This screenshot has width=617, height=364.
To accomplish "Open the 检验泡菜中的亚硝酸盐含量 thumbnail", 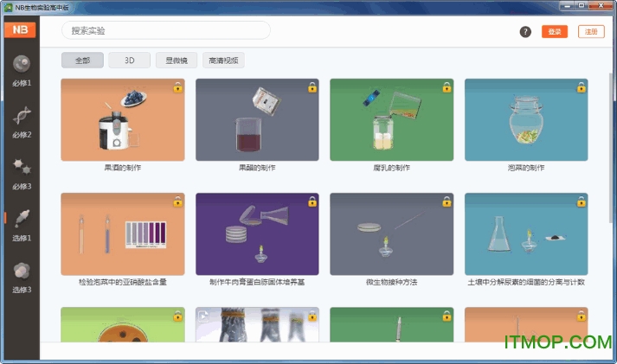I will [123, 234].
